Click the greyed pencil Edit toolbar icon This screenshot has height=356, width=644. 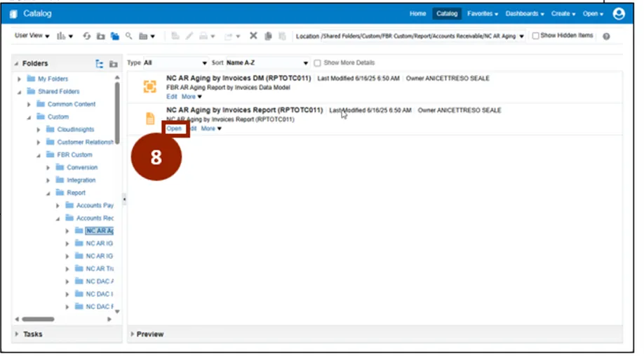(x=189, y=37)
